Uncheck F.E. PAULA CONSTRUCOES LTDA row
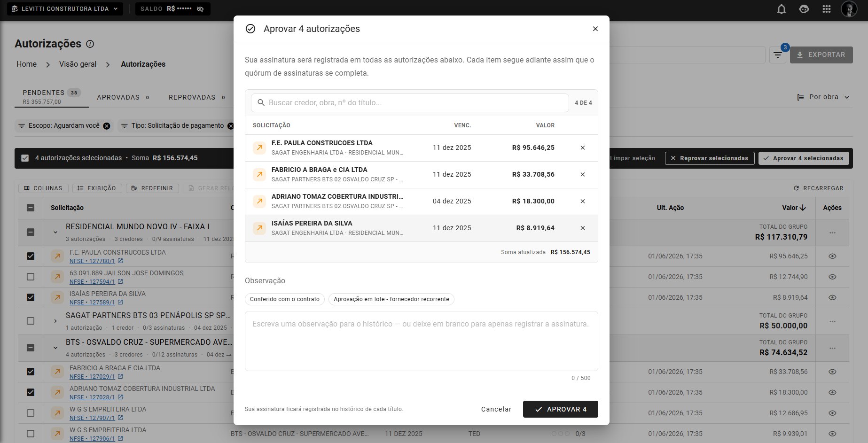 (x=31, y=256)
